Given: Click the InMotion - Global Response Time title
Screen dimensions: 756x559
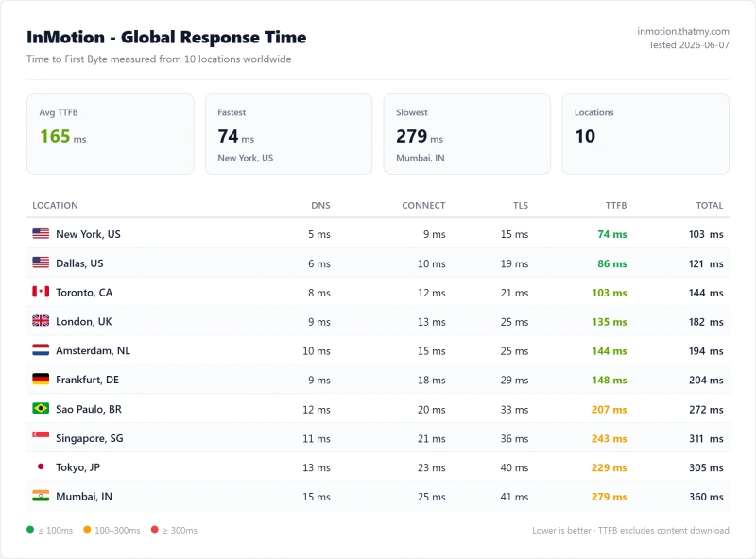Looking at the screenshot, I should [x=166, y=37].
